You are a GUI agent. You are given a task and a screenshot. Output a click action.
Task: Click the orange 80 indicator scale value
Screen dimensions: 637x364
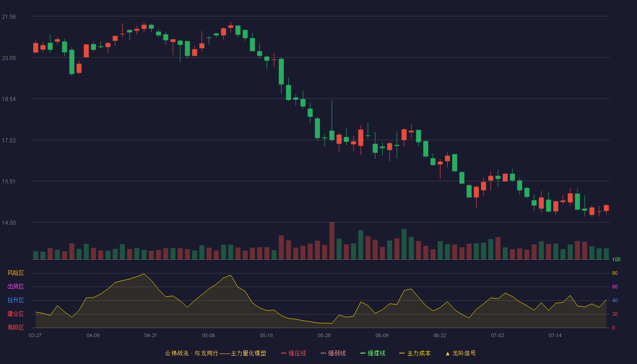[x=615, y=273]
